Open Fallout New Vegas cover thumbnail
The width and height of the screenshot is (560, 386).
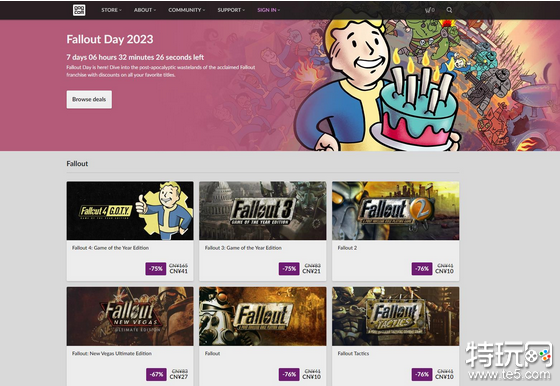[x=130, y=316]
